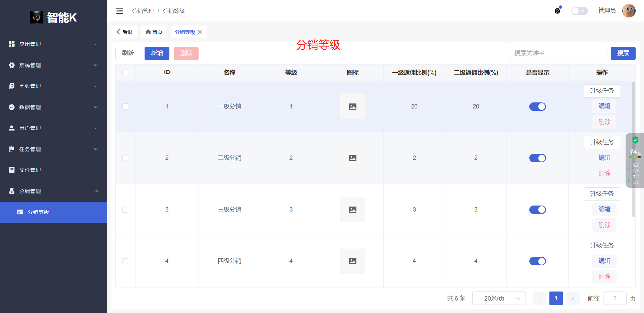Click the 分销管理 breadcrumb link
The width and height of the screenshot is (644, 313).
coord(143,11)
